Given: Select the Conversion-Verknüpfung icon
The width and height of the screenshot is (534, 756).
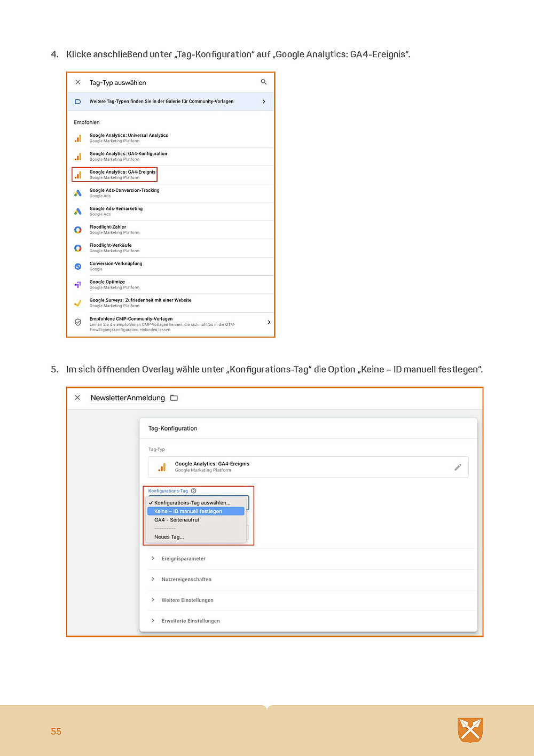Looking at the screenshot, I should (78, 266).
